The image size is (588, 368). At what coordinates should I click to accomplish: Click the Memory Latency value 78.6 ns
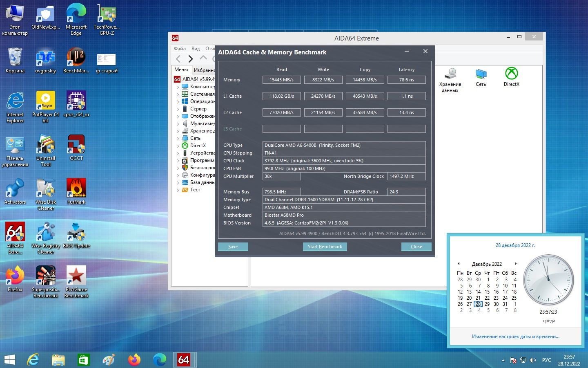pos(406,80)
